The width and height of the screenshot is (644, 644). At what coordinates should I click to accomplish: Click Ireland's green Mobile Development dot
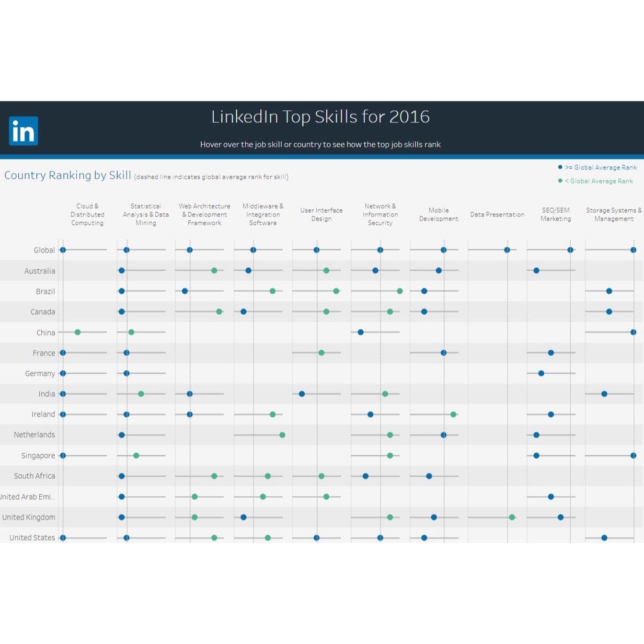pyautogui.click(x=453, y=415)
